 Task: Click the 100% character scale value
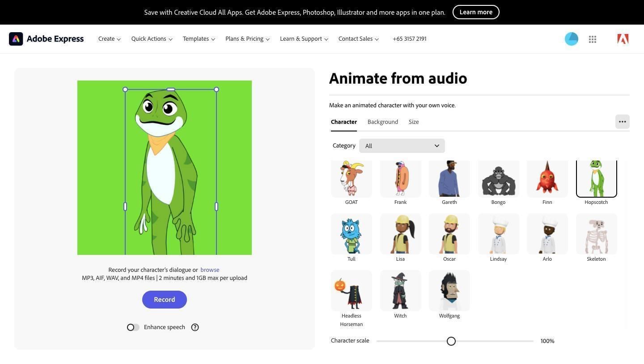point(547,341)
